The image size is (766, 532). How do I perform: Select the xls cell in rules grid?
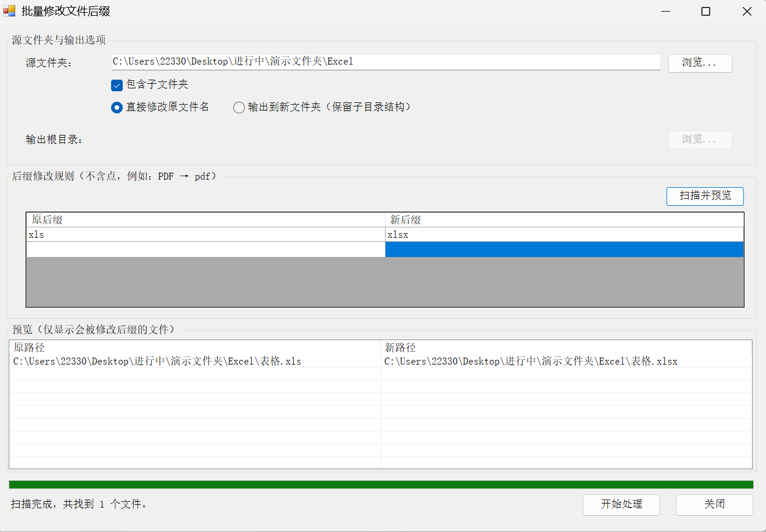205,234
